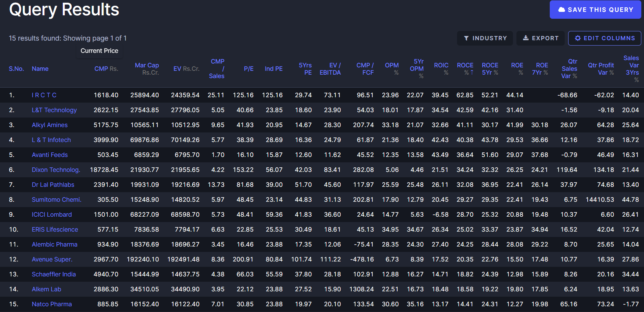Select Natco Pharma Sales Var -1.77
Screen dimensions: 644x312
(x=631, y=304)
